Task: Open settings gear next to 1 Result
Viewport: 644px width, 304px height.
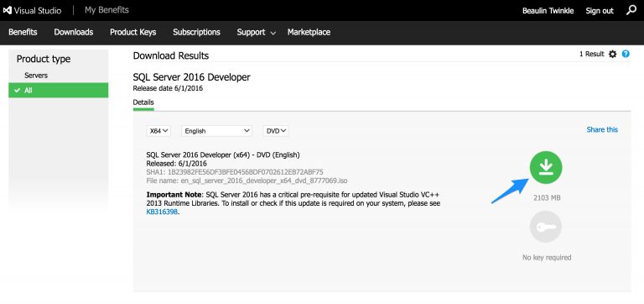Action: (x=612, y=54)
